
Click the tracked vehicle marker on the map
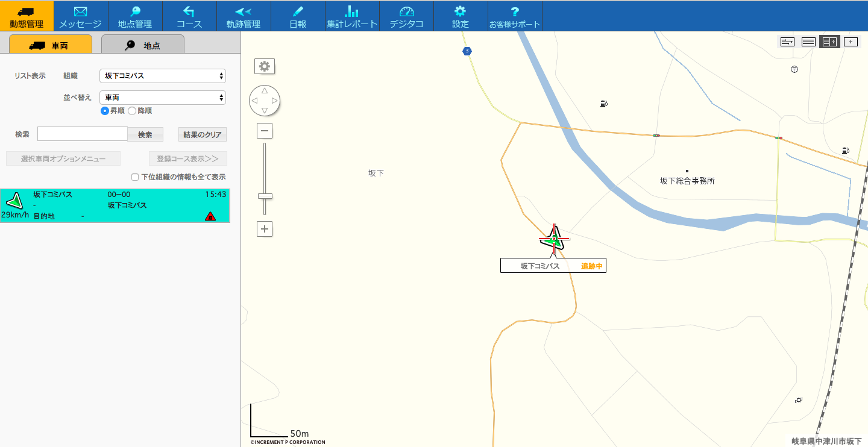tap(553, 239)
